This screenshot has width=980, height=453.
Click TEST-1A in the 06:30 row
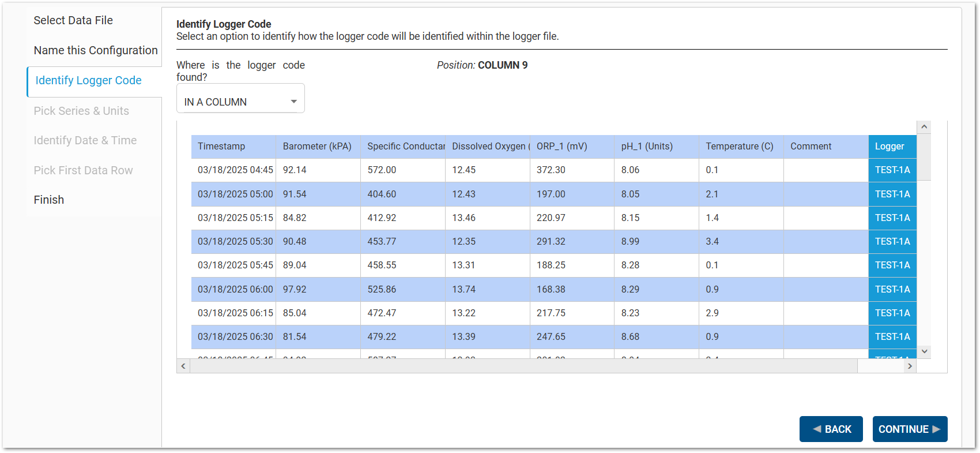coord(892,337)
